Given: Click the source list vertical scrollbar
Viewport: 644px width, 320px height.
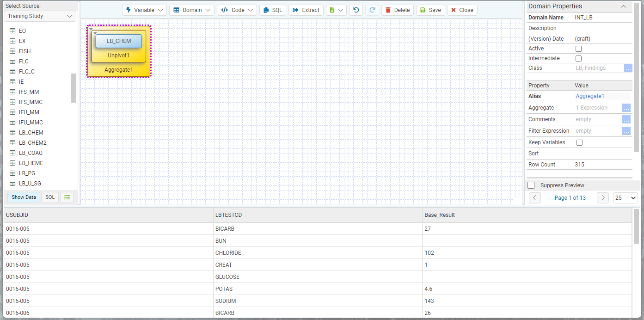Looking at the screenshot, I should [74, 88].
